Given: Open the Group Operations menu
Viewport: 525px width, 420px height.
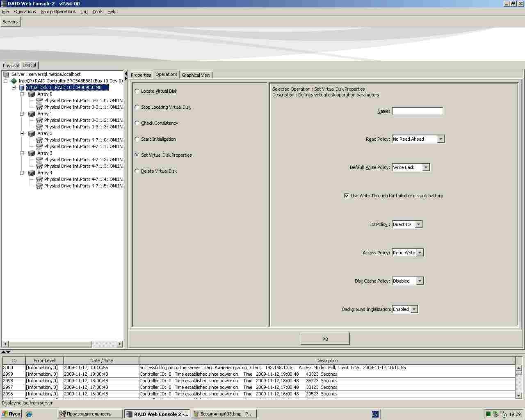Looking at the screenshot, I should 58,11.
